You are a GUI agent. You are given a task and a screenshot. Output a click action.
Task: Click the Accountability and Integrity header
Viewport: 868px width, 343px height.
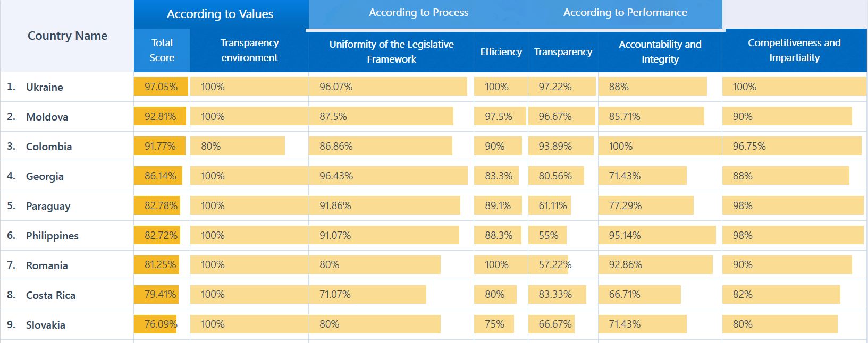[660, 52]
